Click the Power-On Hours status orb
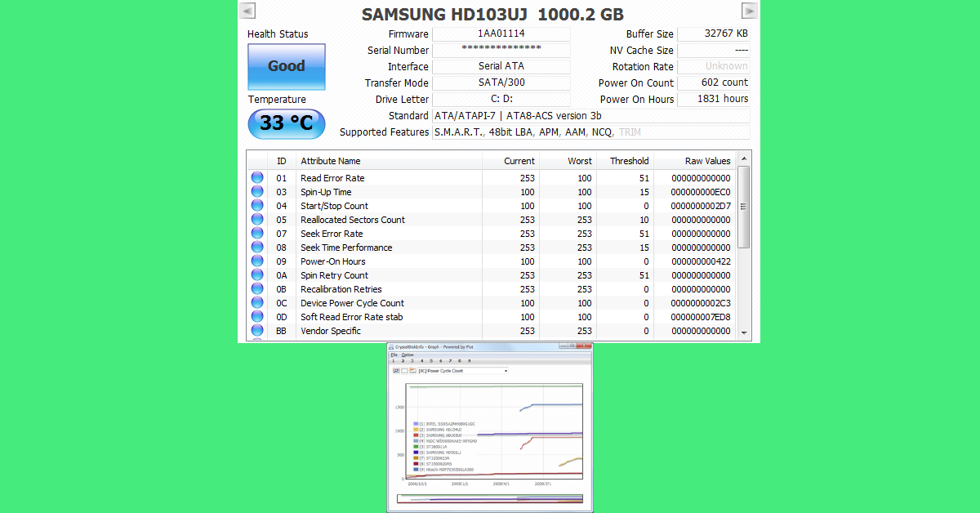Viewport: 980px width, 513px height. pos(257,261)
